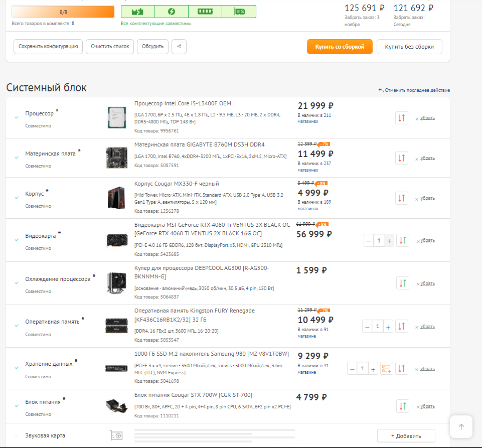Replace the DEEPCOOL AG300 cooler

pyautogui.click(x=403, y=283)
